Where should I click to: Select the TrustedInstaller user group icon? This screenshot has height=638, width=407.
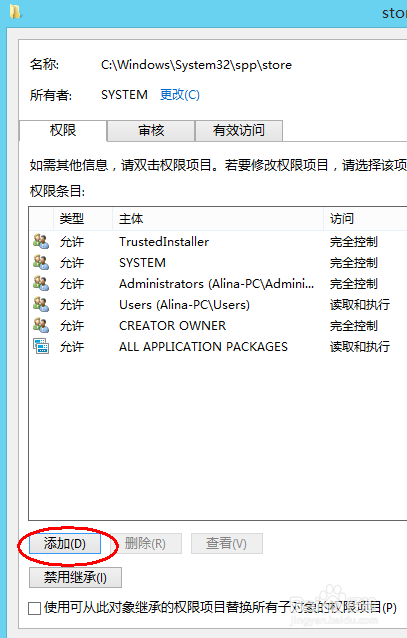point(41,241)
